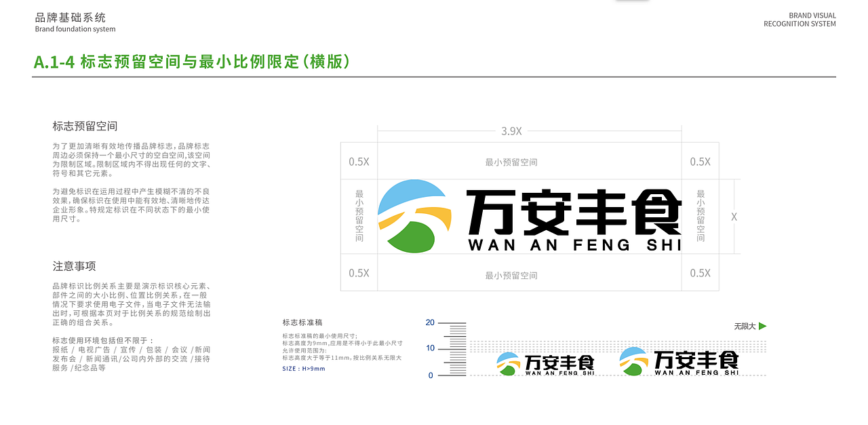
Task: Click the "无限大" label
Action: coord(744,327)
